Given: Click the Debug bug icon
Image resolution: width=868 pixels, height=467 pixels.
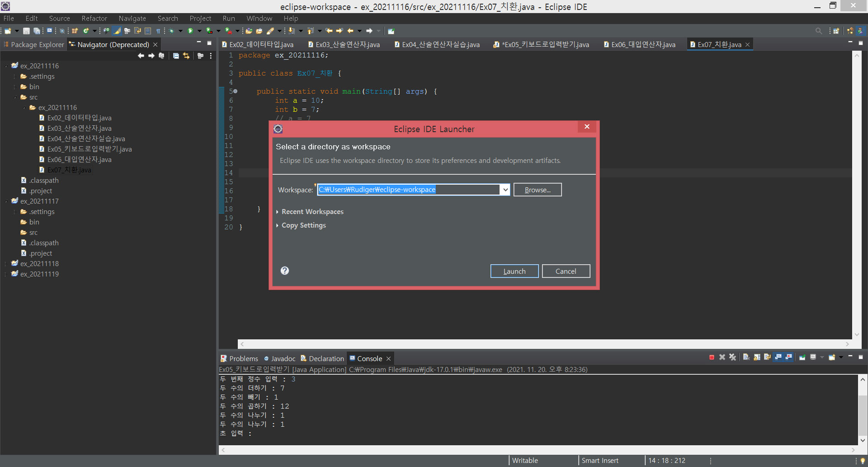Looking at the screenshot, I should (x=171, y=31).
